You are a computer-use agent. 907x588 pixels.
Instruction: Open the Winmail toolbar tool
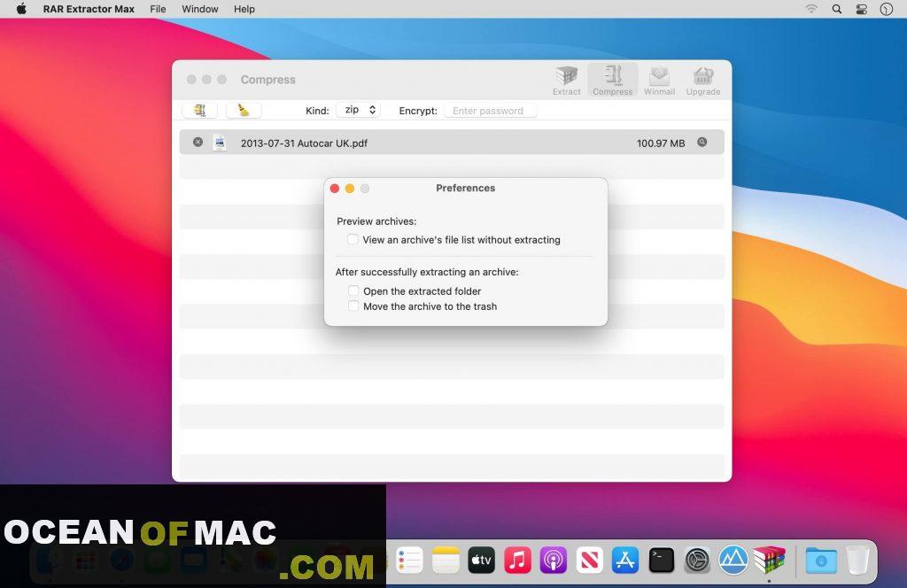coord(659,81)
